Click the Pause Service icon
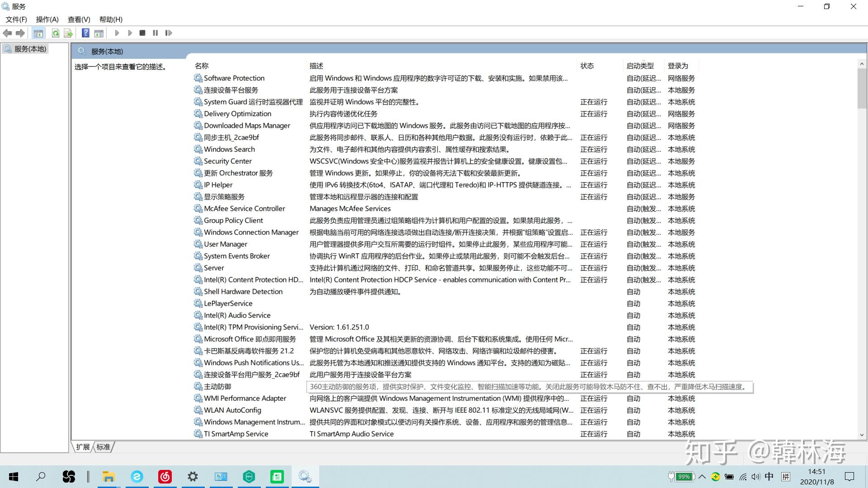Screen dimensions: 868x488 (x=156, y=33)
